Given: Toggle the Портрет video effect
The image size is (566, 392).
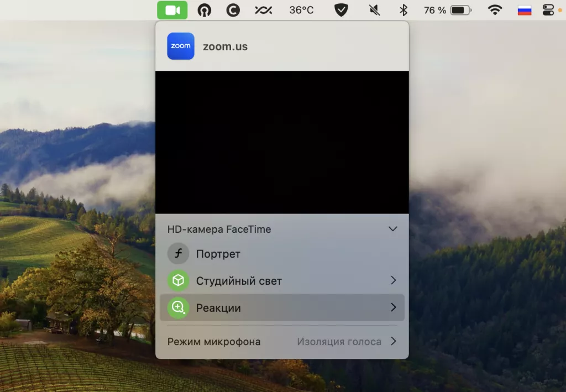Looking at the screenshot, I should pos(218,254).
